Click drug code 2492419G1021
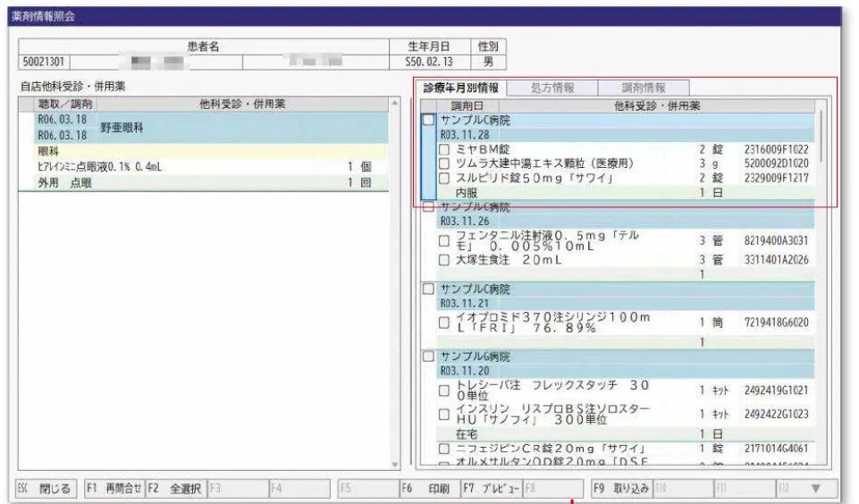 [x=776, y=391]
